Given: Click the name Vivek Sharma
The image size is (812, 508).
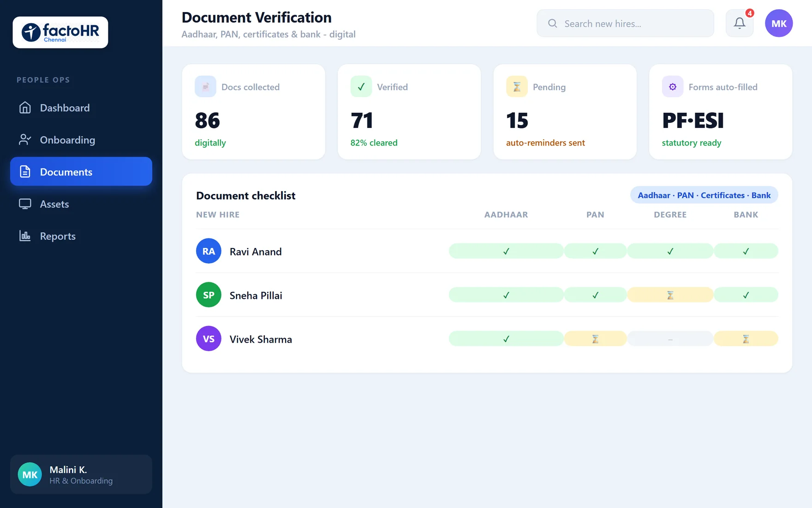Looking at the screenshot, I should pyautogui.click(x=261, y=339).
